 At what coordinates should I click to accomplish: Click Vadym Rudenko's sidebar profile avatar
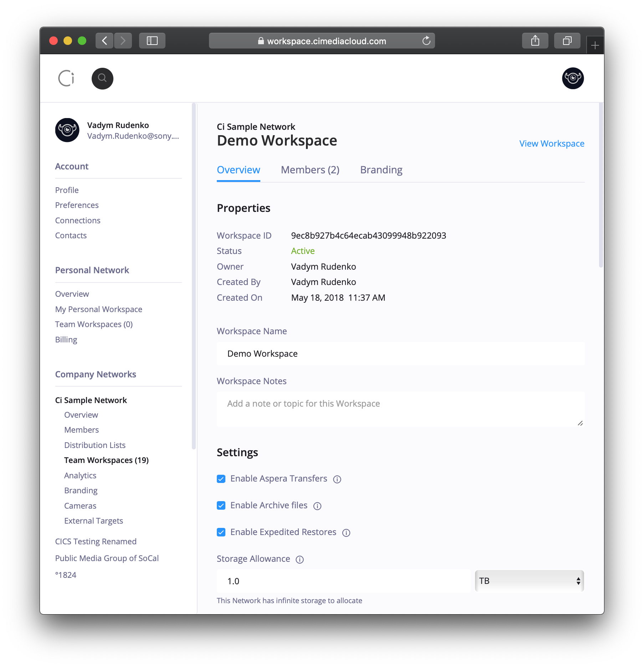click(67, 130)
